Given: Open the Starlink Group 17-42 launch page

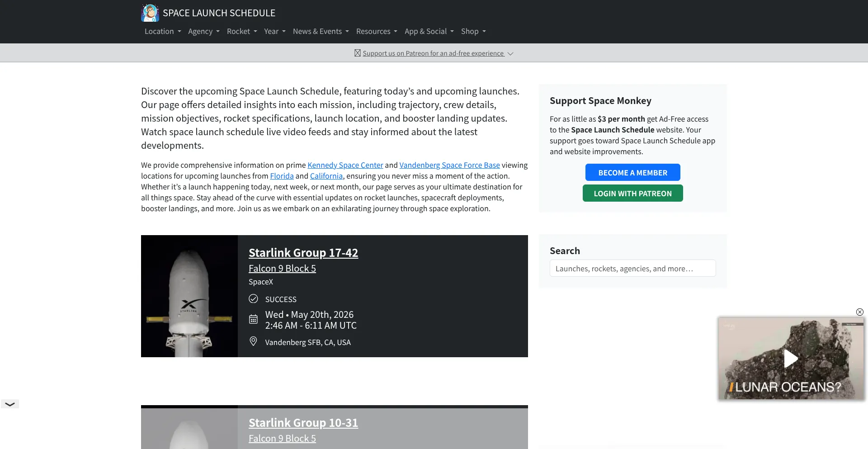Looking at the screenshot, I should pos(303,252).
